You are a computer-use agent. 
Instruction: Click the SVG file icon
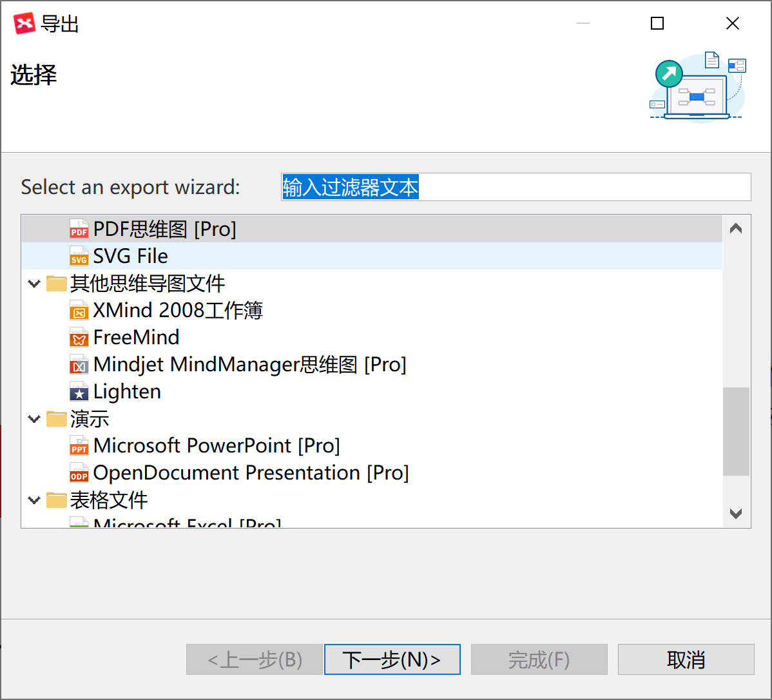tap(79, 256)
